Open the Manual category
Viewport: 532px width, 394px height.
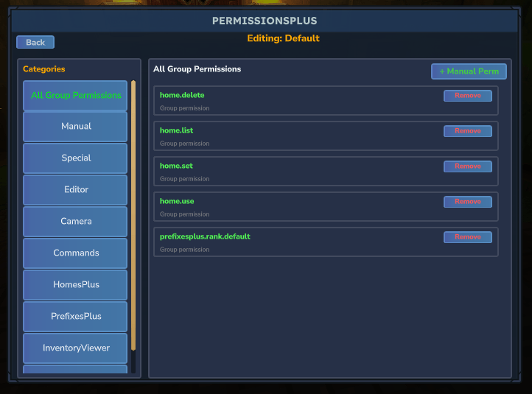pyautogui.click(x=76, y=127)
